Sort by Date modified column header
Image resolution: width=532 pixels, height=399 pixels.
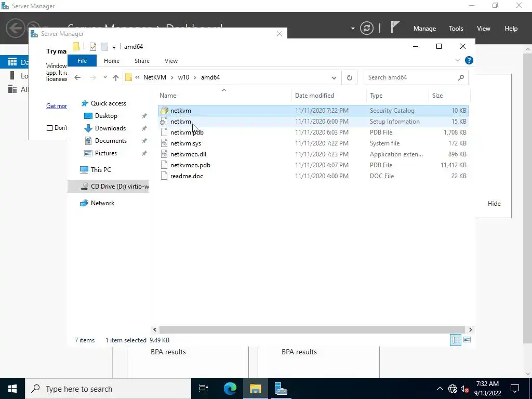coord(329,96)
